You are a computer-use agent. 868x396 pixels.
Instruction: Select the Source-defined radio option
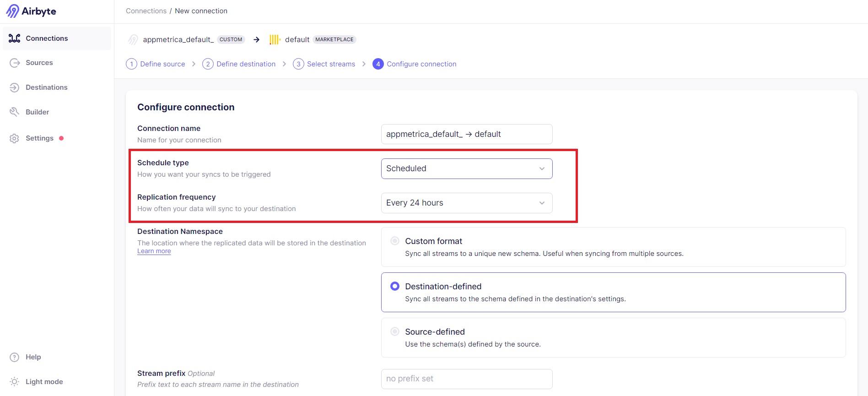(x=395, y=331)
